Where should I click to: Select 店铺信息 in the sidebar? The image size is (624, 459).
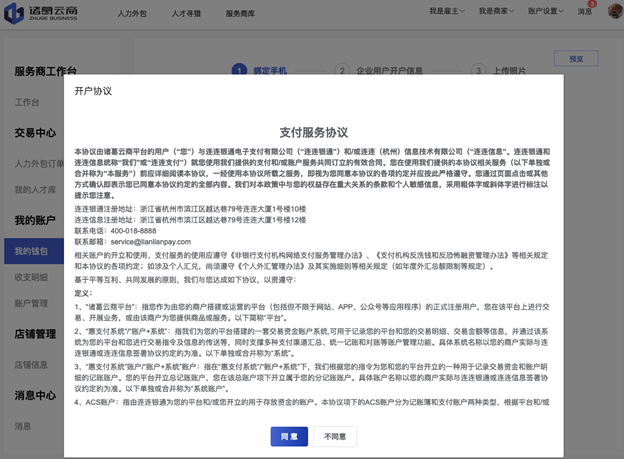point(31,365)
